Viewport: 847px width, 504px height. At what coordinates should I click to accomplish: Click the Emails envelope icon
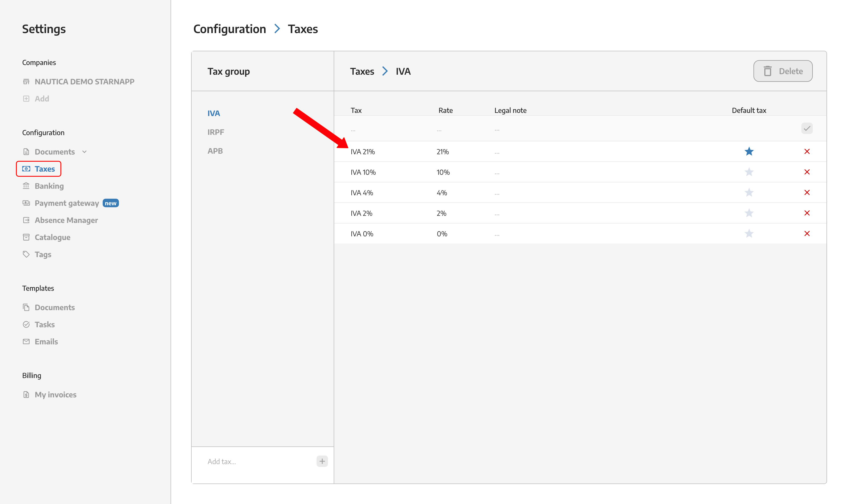tap(26, 341)
